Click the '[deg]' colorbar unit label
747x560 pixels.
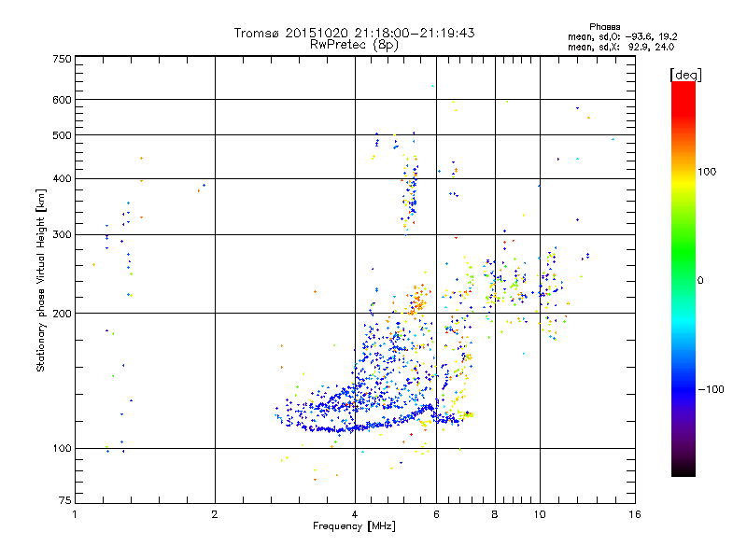[685, 76]
